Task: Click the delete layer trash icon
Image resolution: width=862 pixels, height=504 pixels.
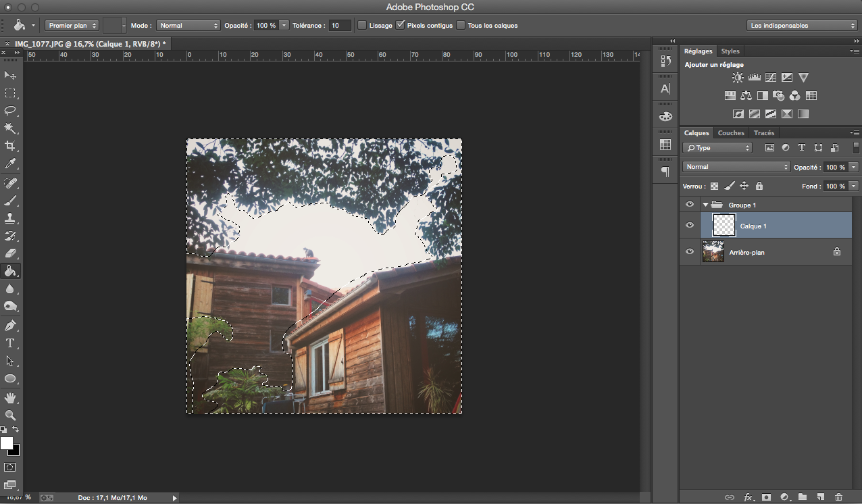Action: coord(838,497)
